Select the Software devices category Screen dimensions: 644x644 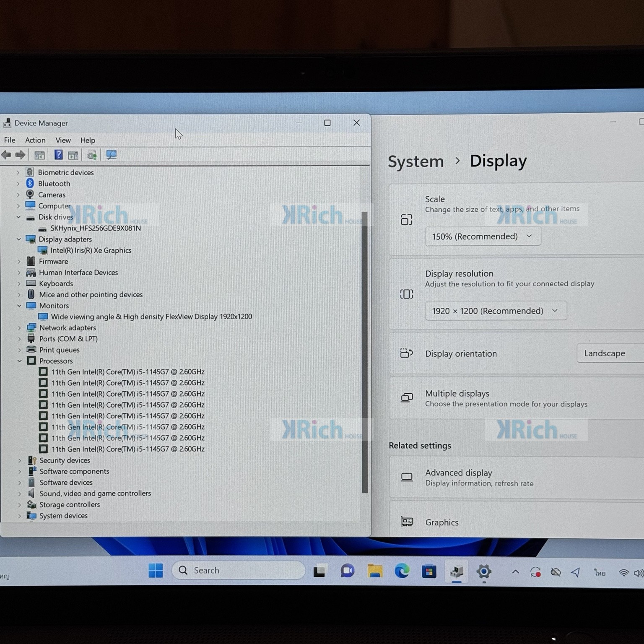(66, 483)
